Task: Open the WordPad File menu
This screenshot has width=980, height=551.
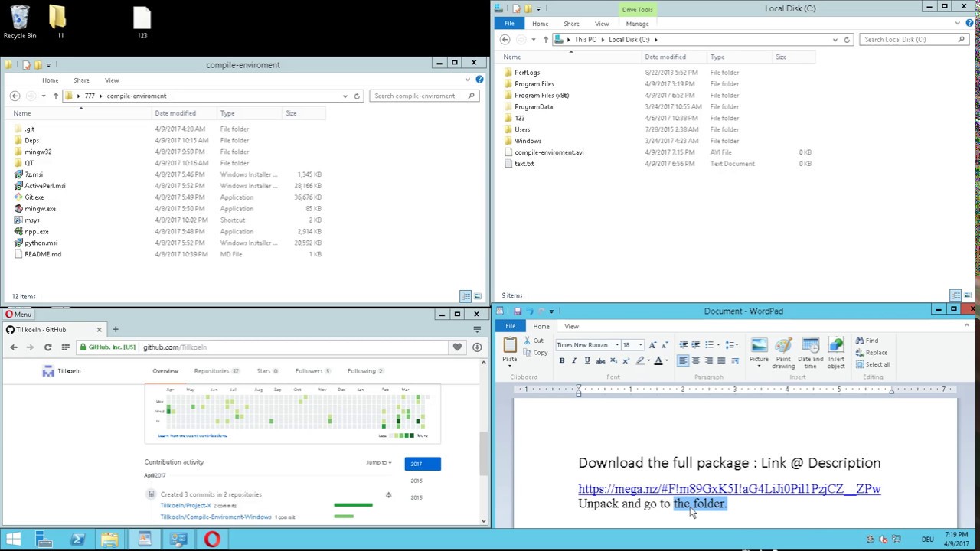Action: (x=510, y=326)
